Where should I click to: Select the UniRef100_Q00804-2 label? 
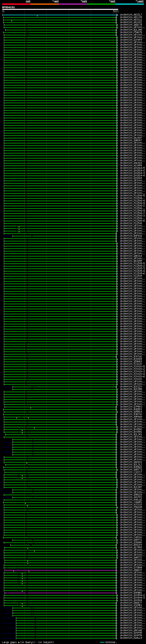[132, 595]
